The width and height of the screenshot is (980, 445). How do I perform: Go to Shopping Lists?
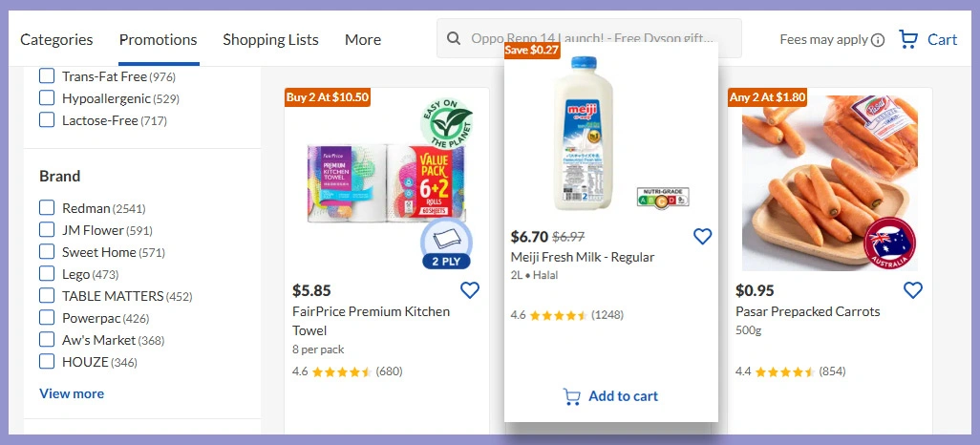[270, 39]
